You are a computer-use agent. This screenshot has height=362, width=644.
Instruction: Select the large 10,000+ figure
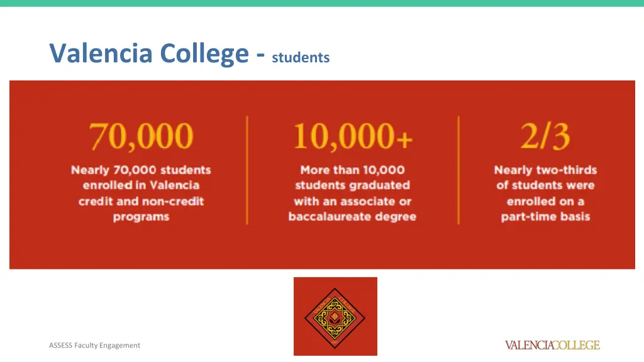352,136
